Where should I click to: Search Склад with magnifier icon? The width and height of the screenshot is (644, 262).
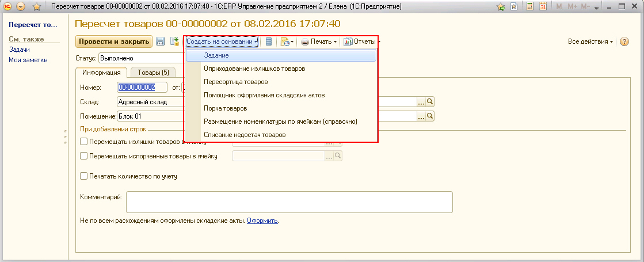[x=430, y=102]
